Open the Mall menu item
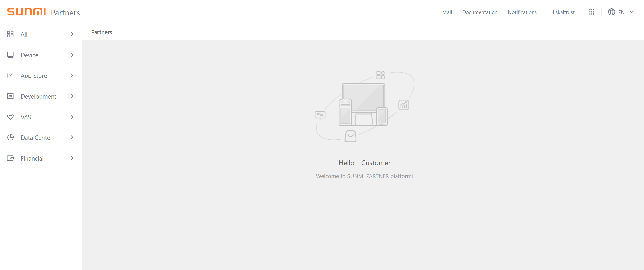This screenshot has height=270, width=644. (447, 12)
